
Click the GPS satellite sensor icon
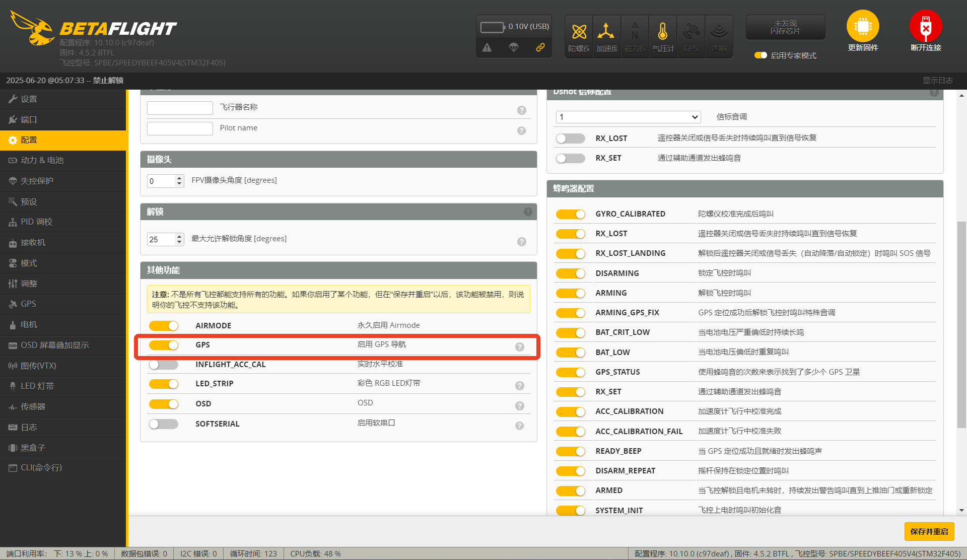691,31
